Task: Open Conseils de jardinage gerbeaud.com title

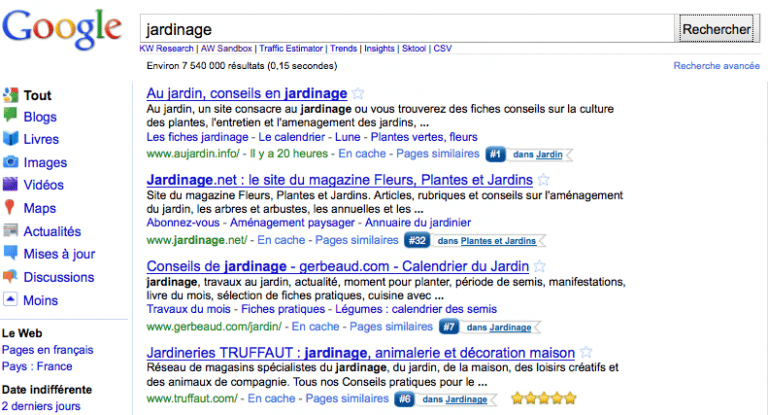Action: (x=337, y=266)
